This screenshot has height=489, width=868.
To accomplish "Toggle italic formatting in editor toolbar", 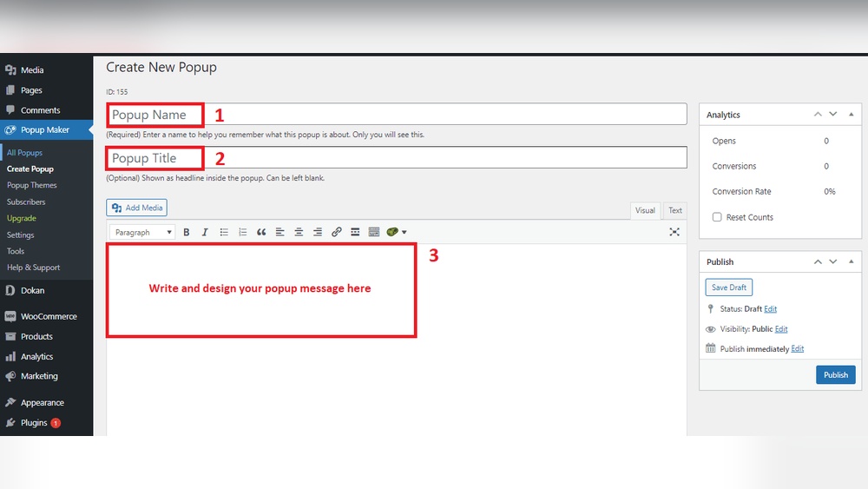I will [x=205, y=232].
